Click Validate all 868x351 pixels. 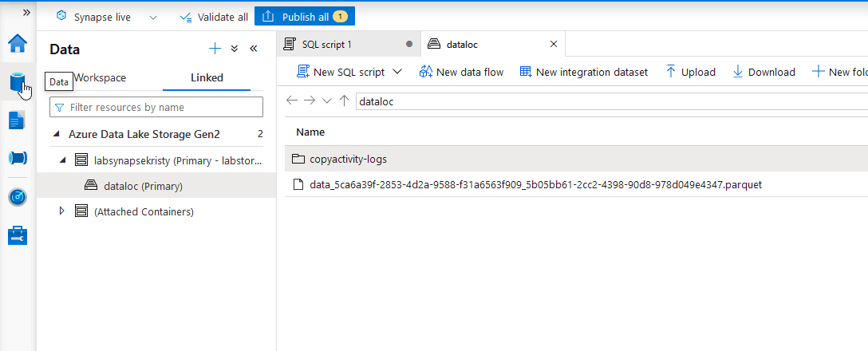(213, 17)
